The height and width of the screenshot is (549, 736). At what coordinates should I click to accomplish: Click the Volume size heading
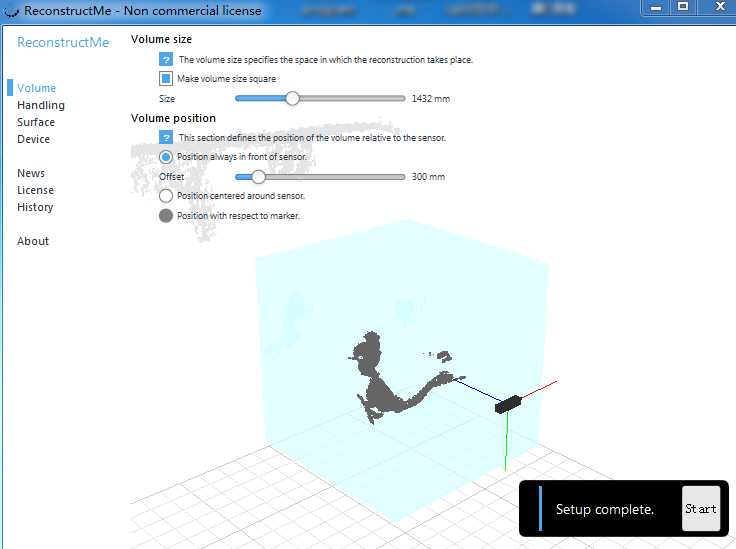[x=161, y=39]
